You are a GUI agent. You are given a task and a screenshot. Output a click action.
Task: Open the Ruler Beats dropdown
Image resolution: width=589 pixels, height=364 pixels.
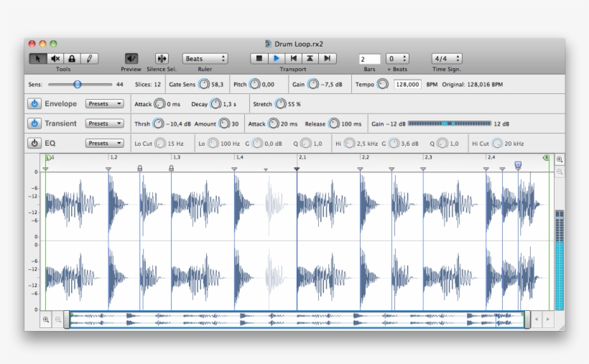click(205, 59)
